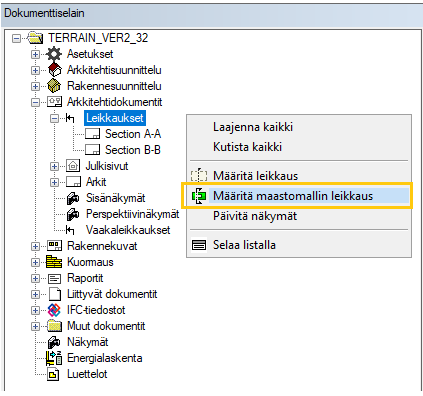This screenshot has height=396, width=423.
Task: Click the Perspektiivinäkymät camera icon
Action: (73, 214)
